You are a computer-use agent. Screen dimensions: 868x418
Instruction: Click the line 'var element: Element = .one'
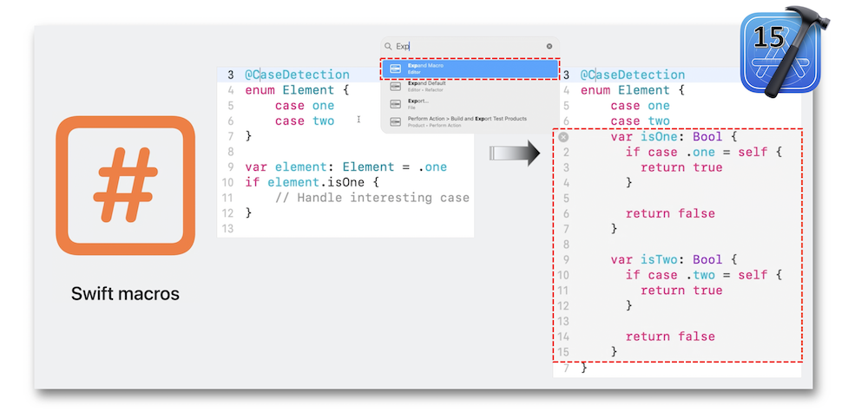[346, 167]
